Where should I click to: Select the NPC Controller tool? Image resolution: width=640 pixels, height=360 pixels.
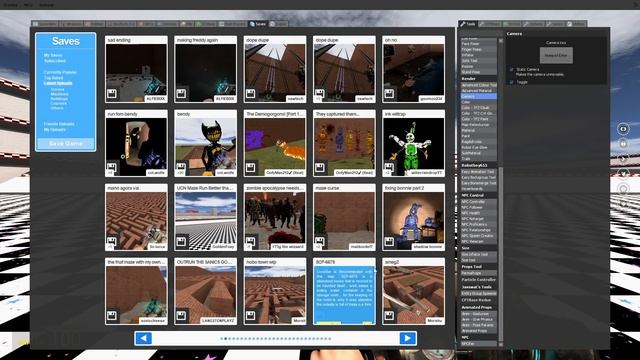478,202
